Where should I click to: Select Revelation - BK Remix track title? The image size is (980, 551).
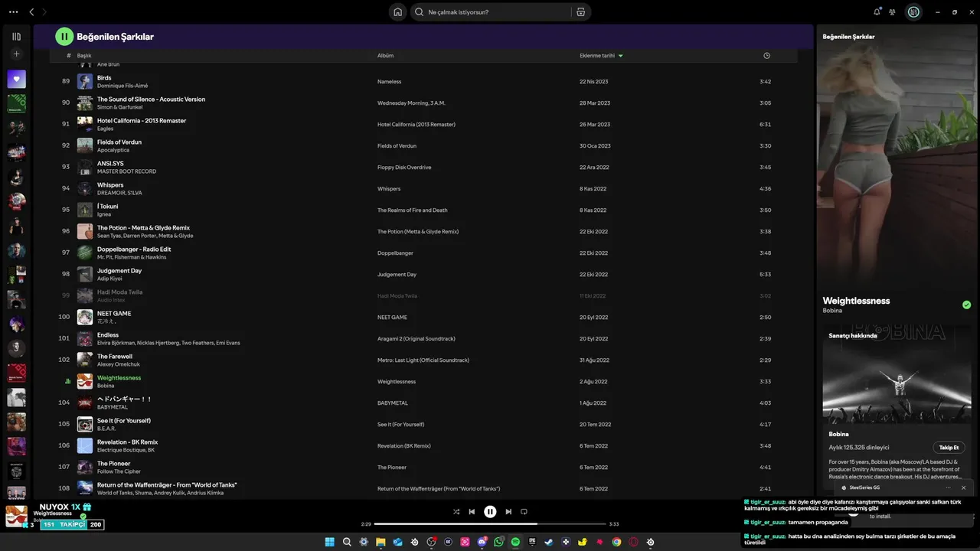[127, 442]
